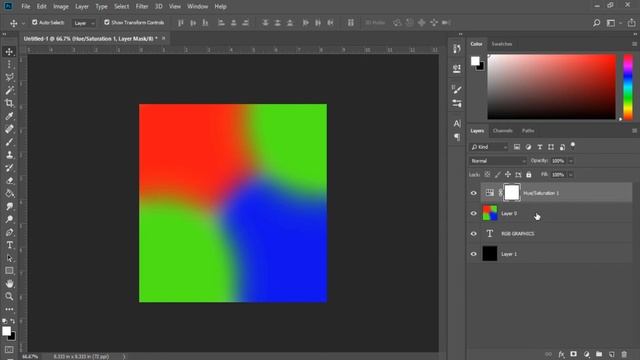Click the foreground color swatch in toolbox
Screen dimensions: 640x360
(6, 331)
